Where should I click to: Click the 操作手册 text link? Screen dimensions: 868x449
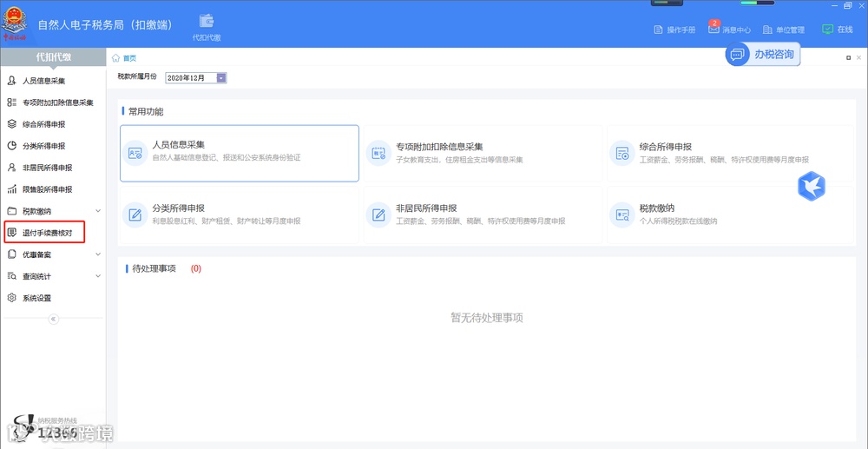[681, 30]
